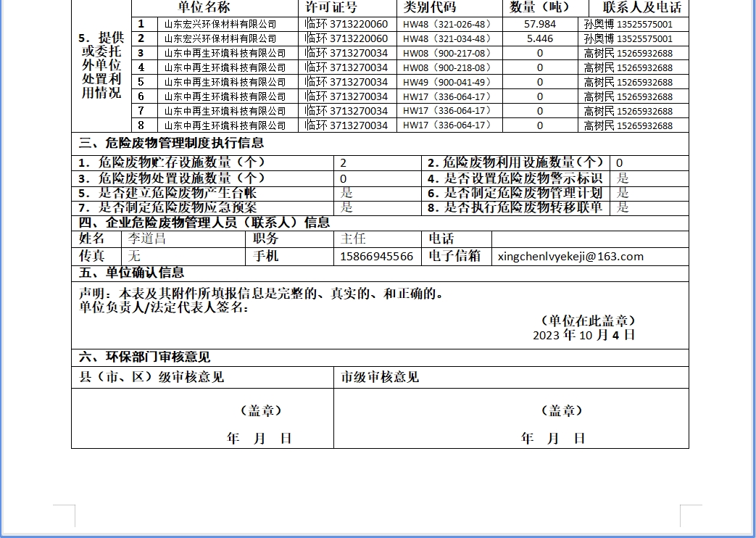The image size is (756, 538).
Task: Click the 单位名称 column header
Action: coord(203,7)
